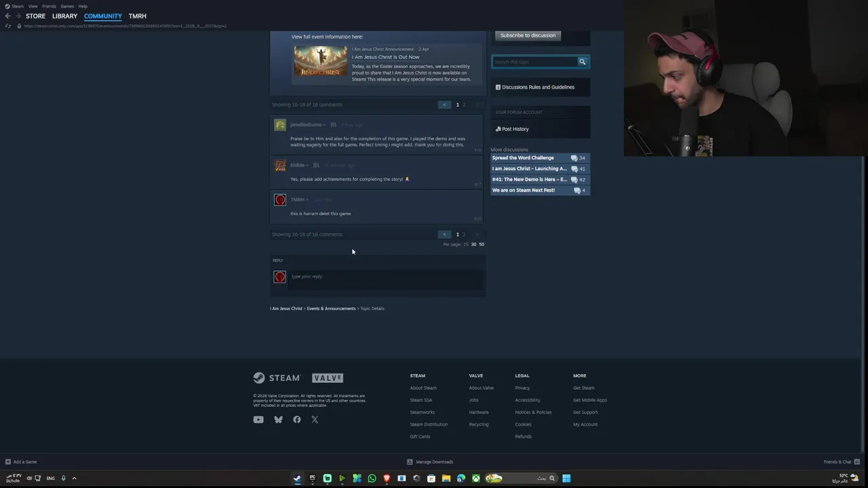Screen dimensions: 868x488
Task: Go to page 2 in the upper pagination
Action: click(x=464, y=105)
